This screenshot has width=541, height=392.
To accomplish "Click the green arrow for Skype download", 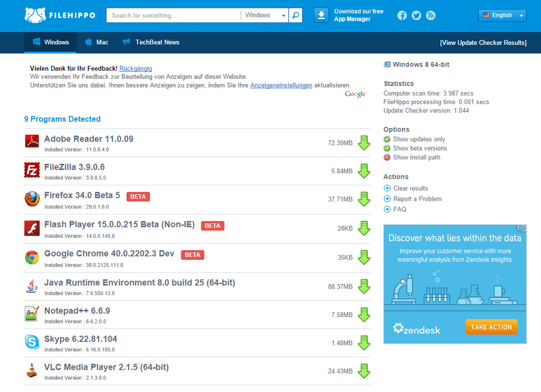I will pos(364,343).
